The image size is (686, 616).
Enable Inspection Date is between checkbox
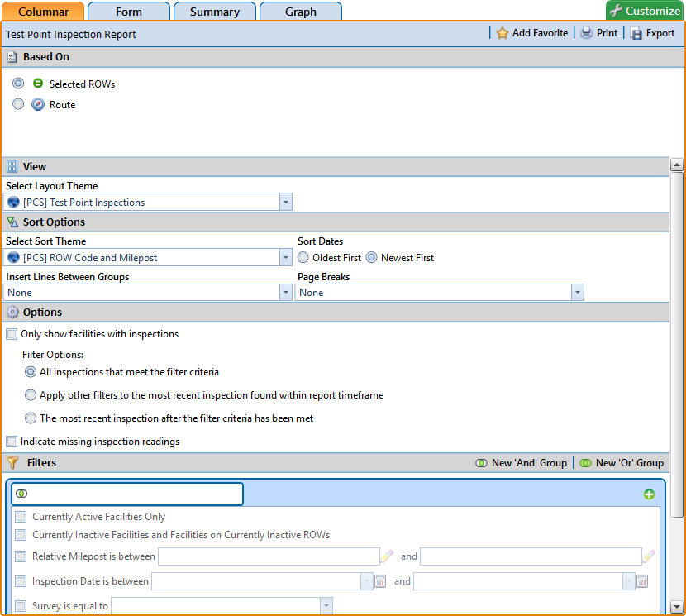21,581
